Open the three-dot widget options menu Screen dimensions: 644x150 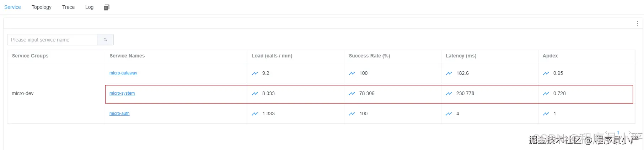click(637, 23)
